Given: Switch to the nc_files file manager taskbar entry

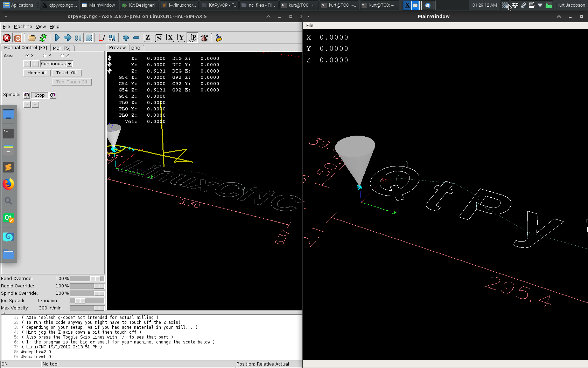Looking at the screenshot, I should [x=258, y=5].
